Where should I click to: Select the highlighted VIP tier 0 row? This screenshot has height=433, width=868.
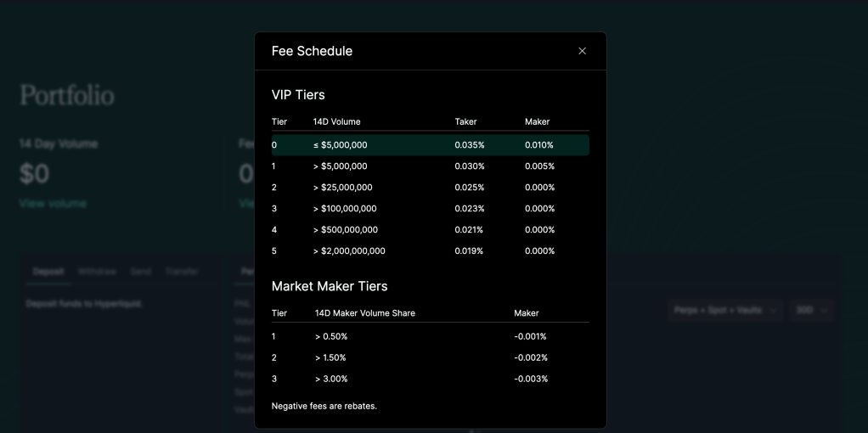coord(430,145)
